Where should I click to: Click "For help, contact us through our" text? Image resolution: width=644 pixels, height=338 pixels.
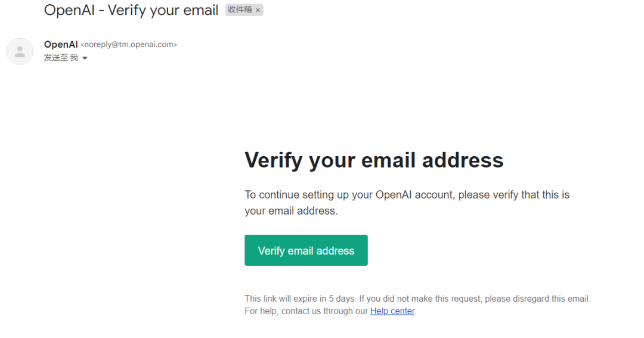tap(306, 311)
